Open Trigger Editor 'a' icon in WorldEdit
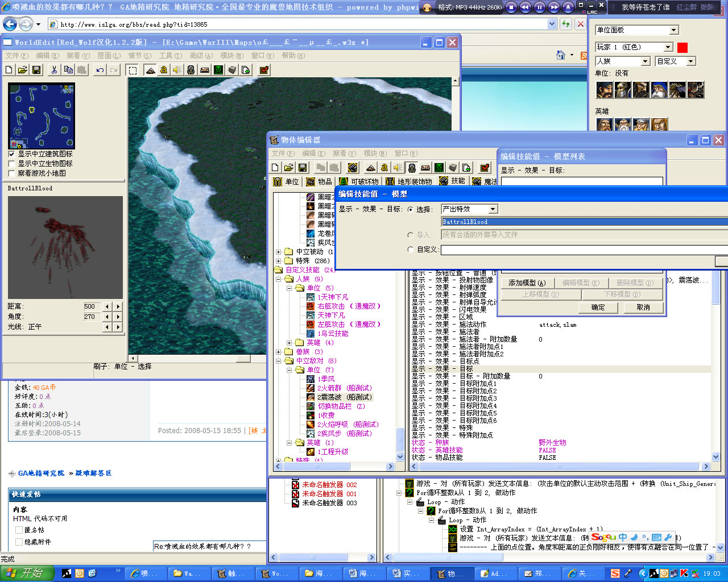 [x=164, y=70]
